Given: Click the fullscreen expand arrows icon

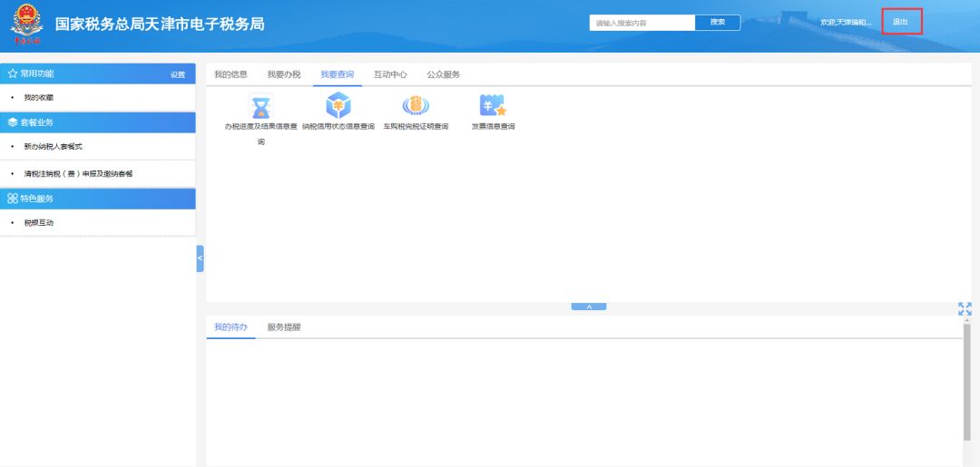Looking at the screenshot, I should pos(965,309).
